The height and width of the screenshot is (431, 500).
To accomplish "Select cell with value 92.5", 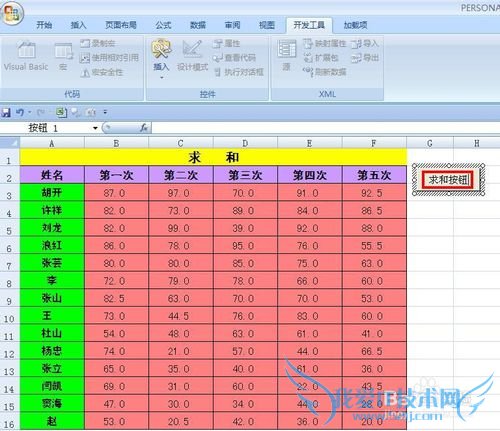I will [x=374, y=193].
